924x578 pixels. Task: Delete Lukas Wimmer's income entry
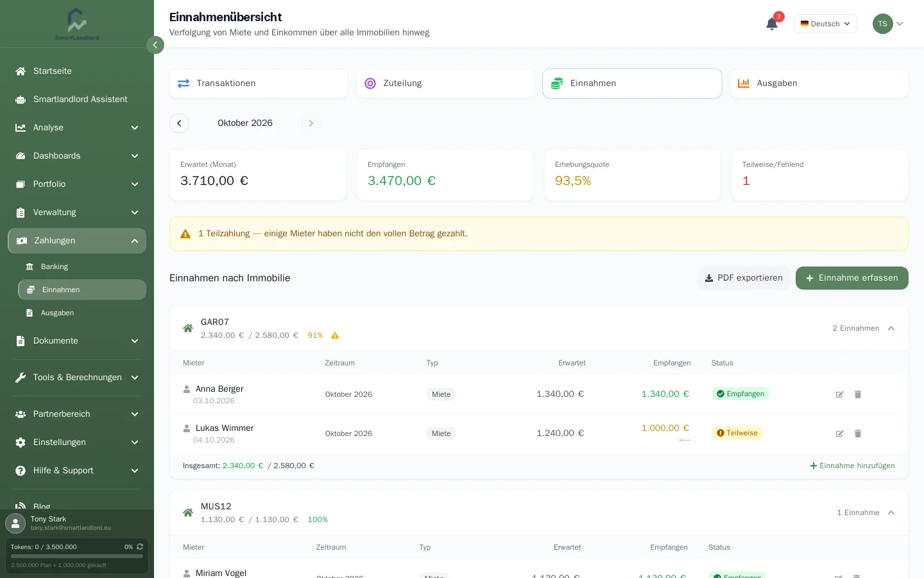[x=858, y=433]
